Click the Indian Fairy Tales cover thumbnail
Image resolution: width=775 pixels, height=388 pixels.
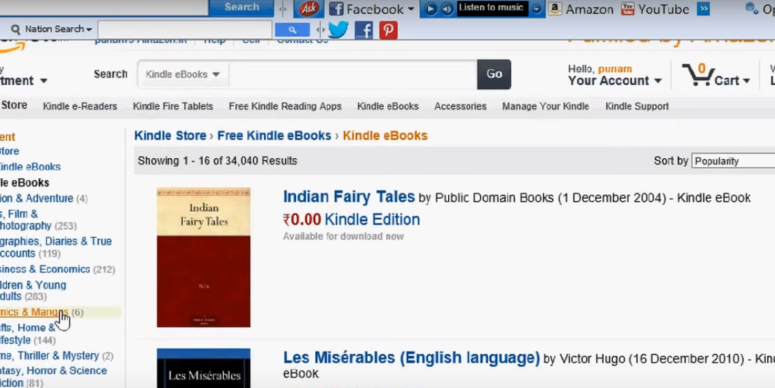tap(204, 257)
